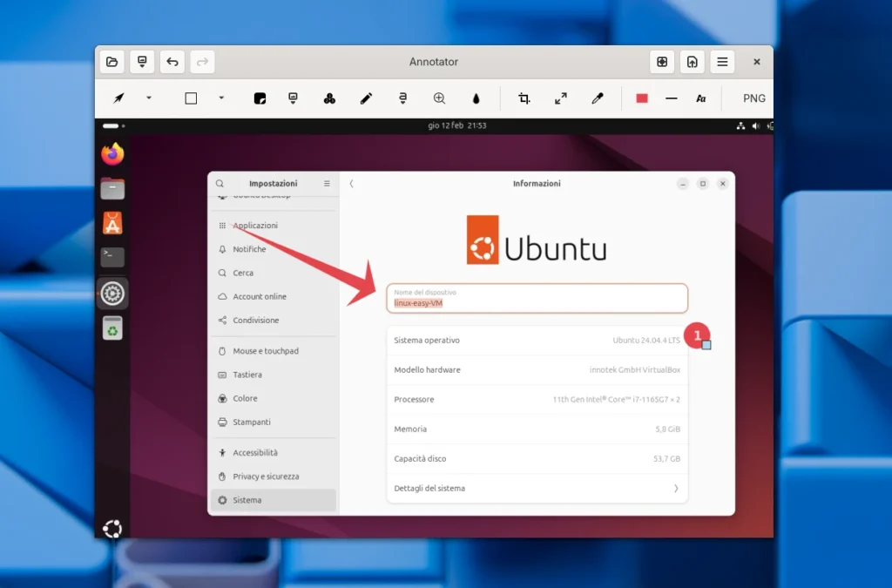Open the shape tool variant dropdown
Screen dimensions: 892x588
coord(220,99)
